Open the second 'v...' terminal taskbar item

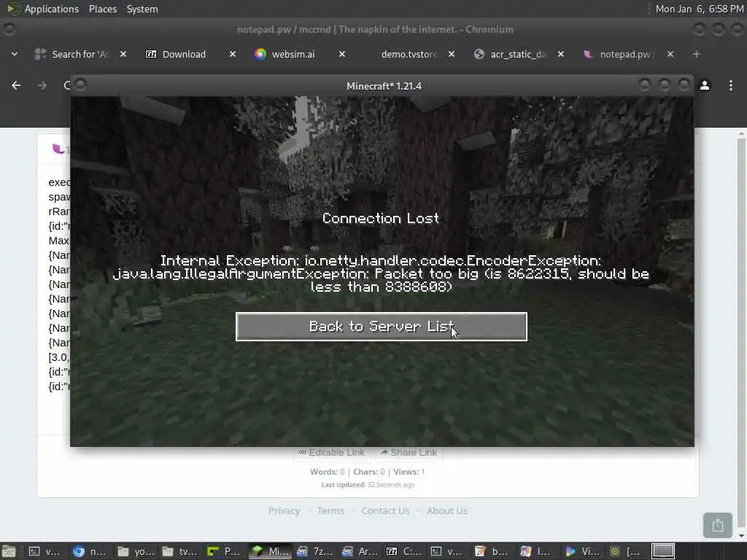447,551
